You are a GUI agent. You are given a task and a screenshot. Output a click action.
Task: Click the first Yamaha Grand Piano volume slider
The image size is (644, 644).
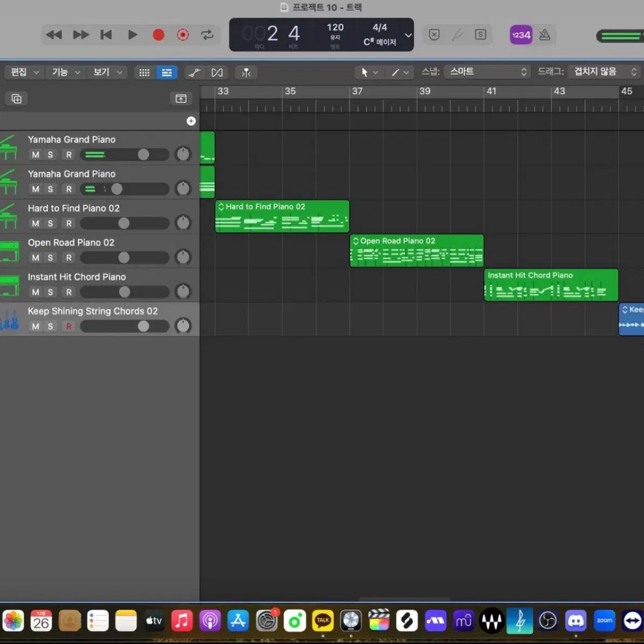click(124, 155)
